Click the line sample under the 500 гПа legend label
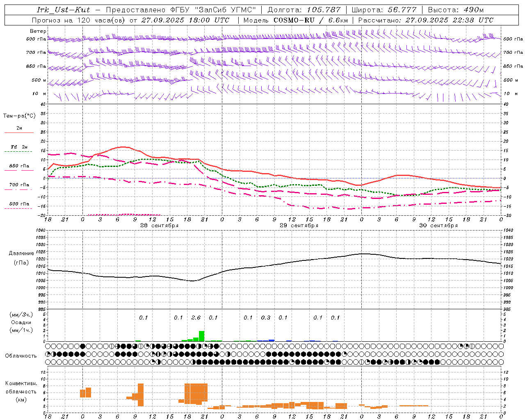 [x=18, y=209]
